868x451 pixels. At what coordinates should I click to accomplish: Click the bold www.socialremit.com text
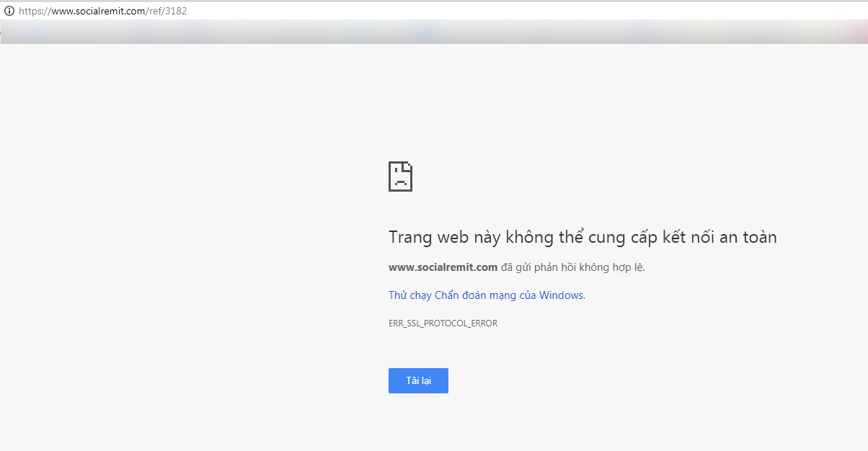click(x=443, y=267)
